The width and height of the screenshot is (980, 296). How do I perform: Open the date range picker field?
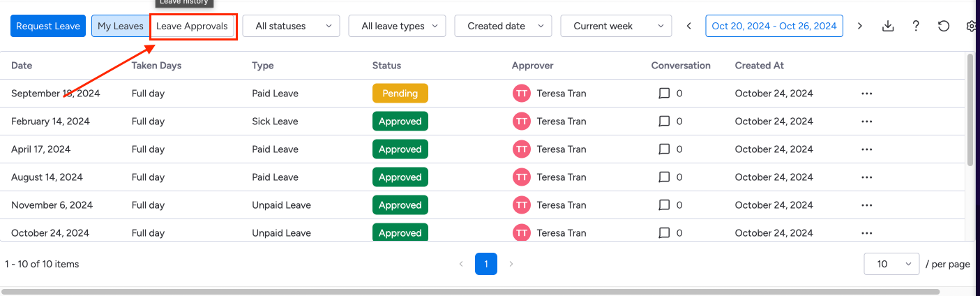click(774, 26)
